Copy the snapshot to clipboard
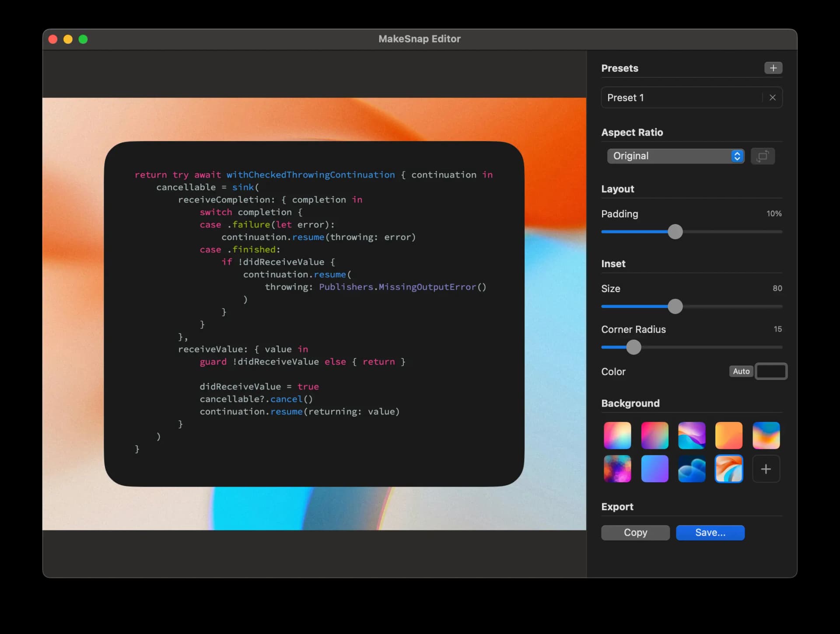 tap(635, 533)
